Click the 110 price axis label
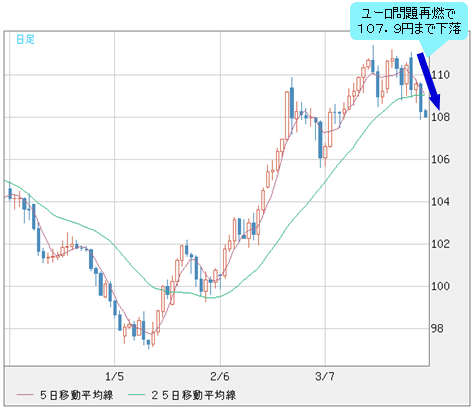473x409 pixels. (440, 75)
